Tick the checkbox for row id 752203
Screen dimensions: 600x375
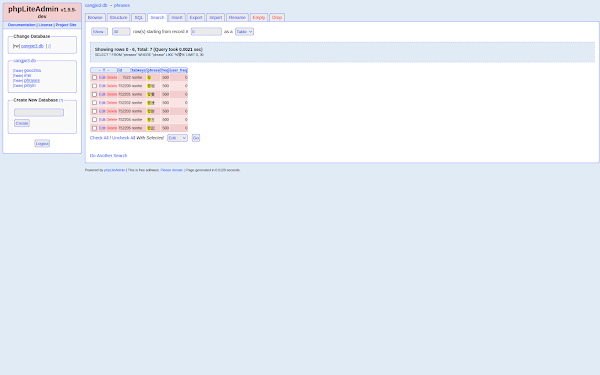point(94,111)
